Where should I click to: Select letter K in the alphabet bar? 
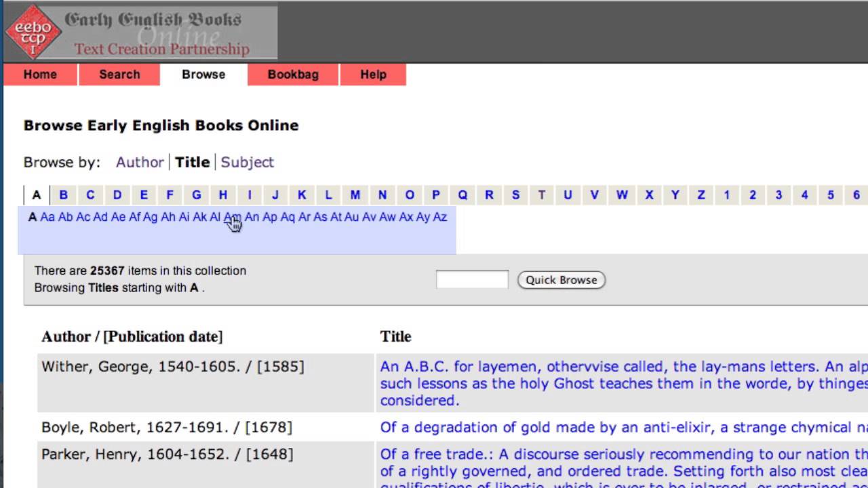coord(302,195)
